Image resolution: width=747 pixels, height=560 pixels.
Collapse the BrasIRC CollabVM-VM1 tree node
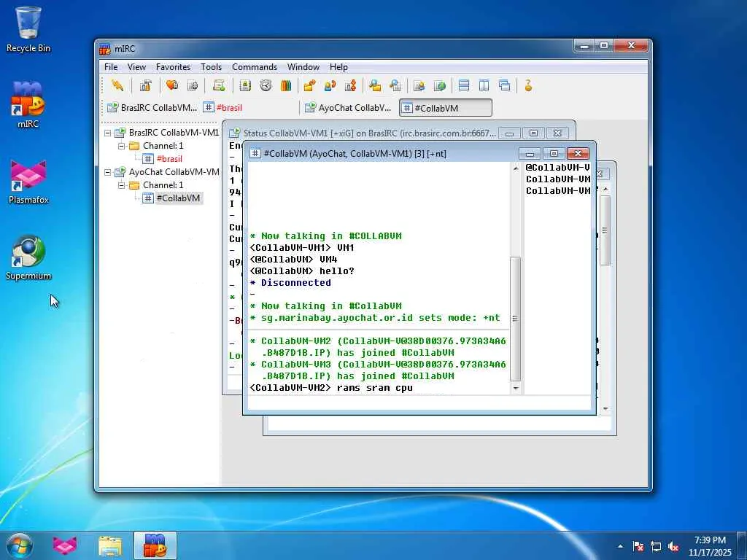108,133
